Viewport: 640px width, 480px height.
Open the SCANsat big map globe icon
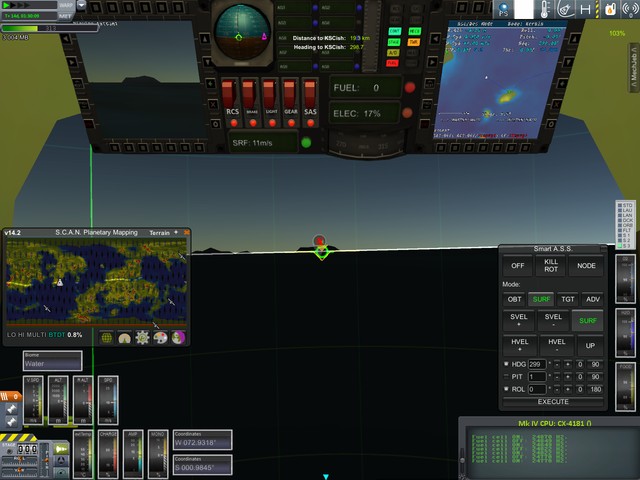point(106,338)
